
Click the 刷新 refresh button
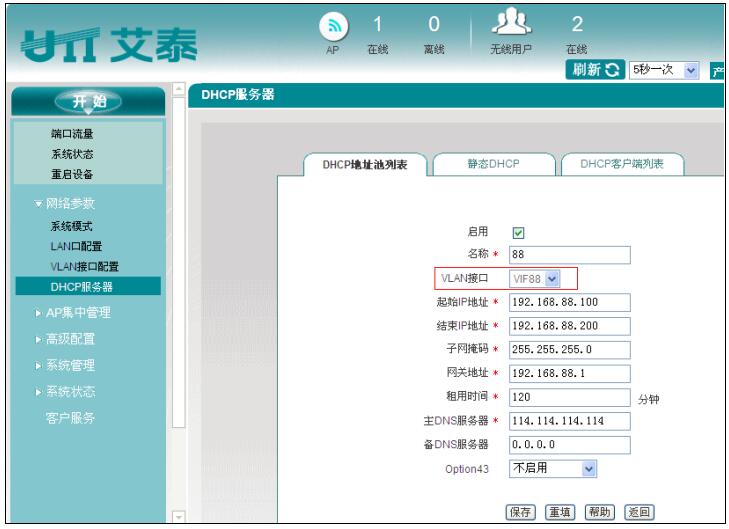[595, 70]
